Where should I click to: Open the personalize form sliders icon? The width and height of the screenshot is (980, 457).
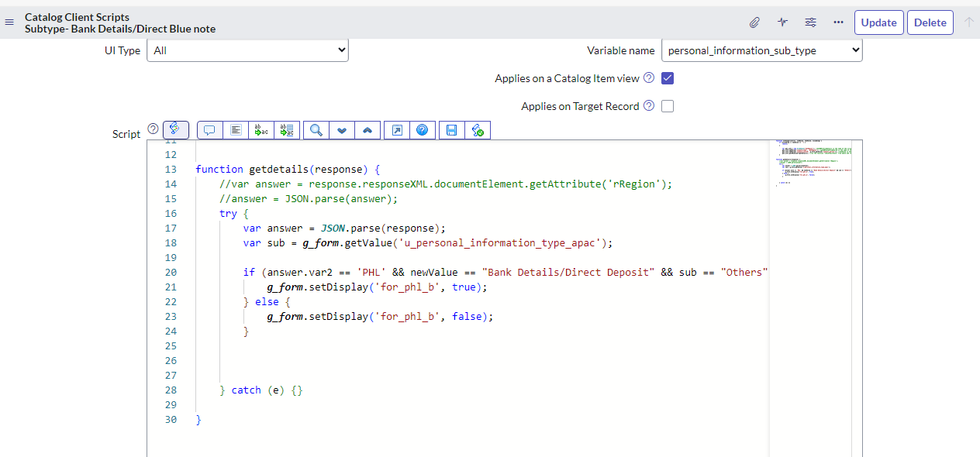[x=810, y=22]
